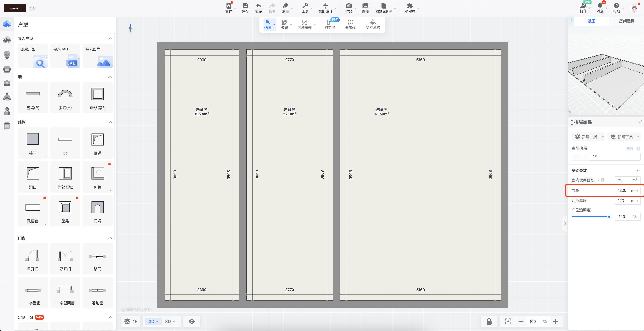Open the furniture sofa sidebar tab
The width and height of the screenshot is (644, 331).
(x=7, y=69)
